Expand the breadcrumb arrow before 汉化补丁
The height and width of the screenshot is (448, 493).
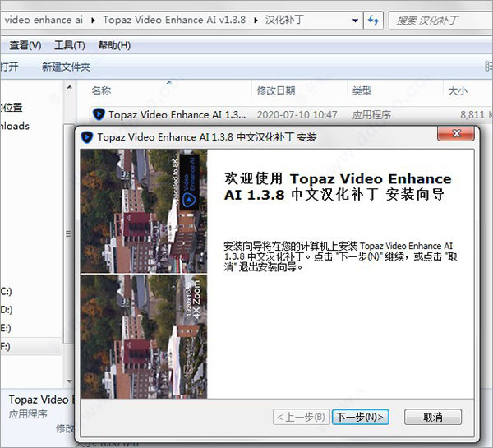tap(256, 21)
